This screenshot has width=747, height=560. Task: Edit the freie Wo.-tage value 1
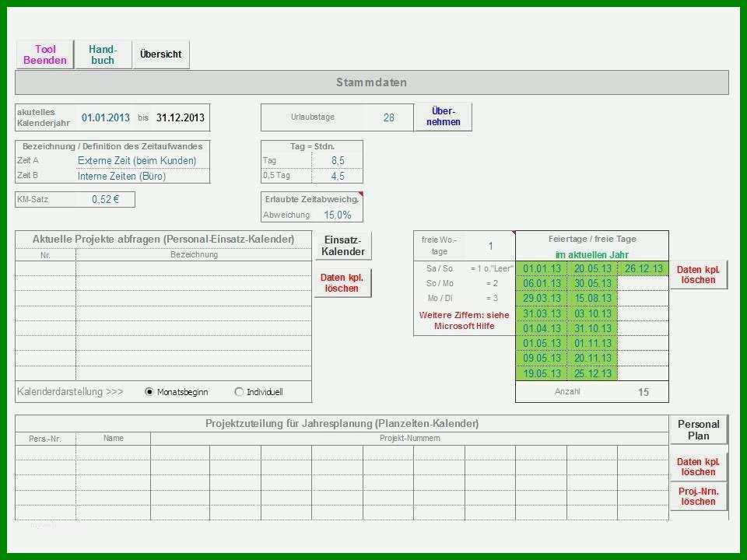(x=490, y=246)
